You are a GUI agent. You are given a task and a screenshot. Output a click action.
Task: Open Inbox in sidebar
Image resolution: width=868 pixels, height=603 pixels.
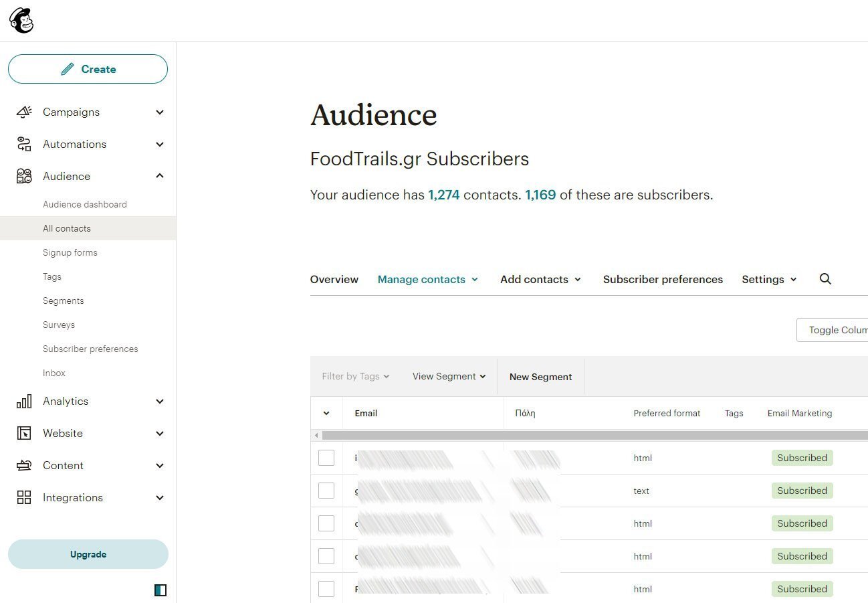[x=54, y=373]
